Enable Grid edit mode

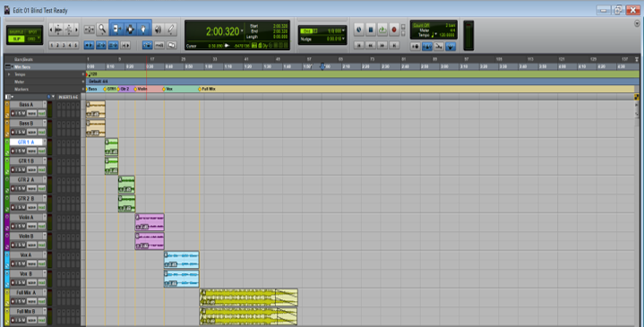(x=31, y=39)
